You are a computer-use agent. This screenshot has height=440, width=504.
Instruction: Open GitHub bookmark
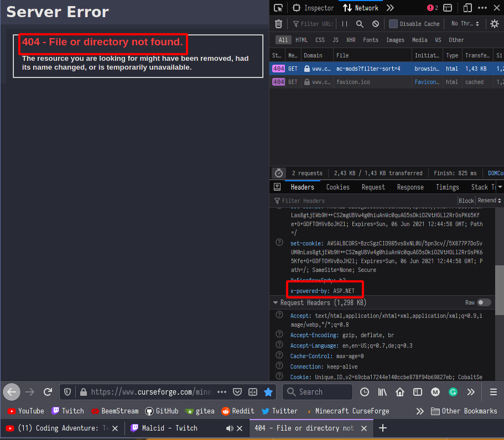(x=162, y=411)
